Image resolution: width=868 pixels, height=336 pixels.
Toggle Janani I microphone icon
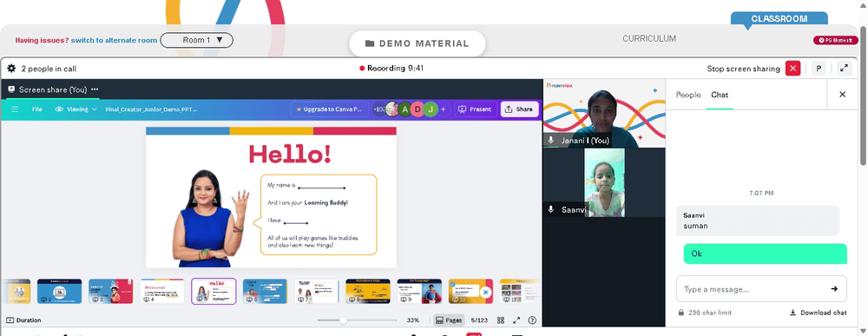pyautogui.click(x=551, y=141)
